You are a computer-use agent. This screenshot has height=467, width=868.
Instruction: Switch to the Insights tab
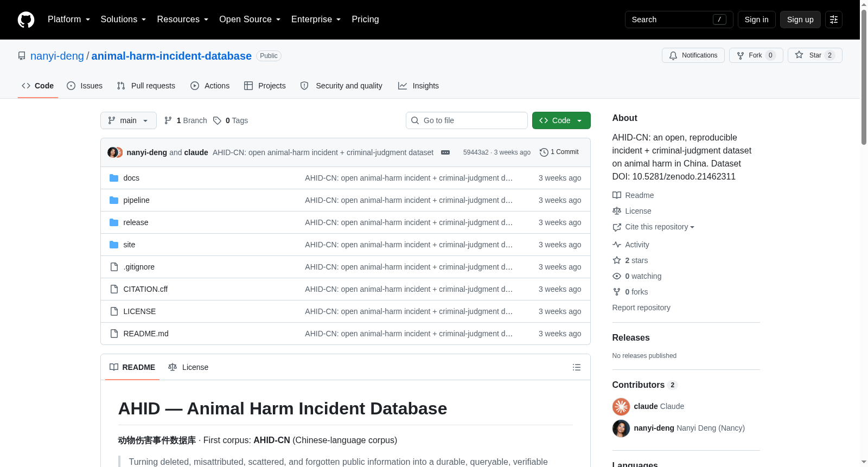(418, 86)
